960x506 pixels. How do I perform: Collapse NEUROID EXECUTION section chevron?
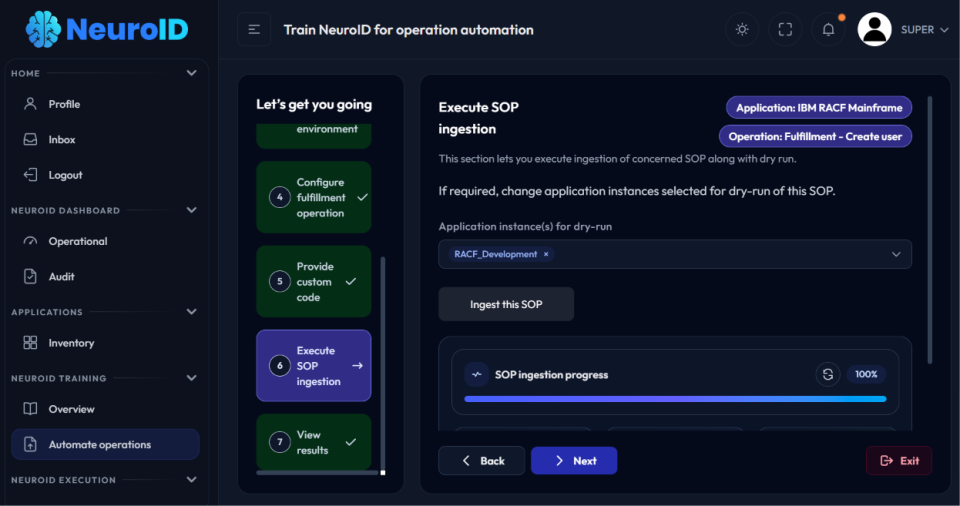point(191,480)
